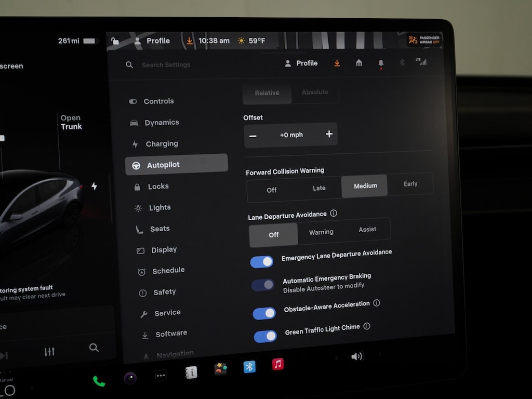Disable Emergency Lane Departure Avoidance toggle
The height and width of the screenshot is (399, 532).
262,262
